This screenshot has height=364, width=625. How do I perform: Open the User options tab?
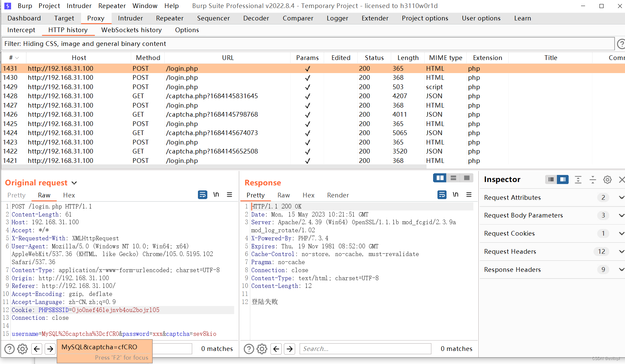pos(481,18)
